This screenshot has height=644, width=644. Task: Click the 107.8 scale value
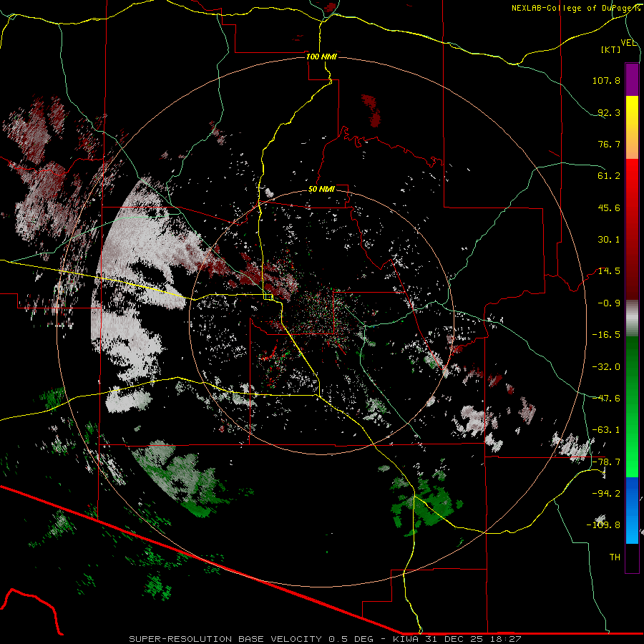(606, 80)
